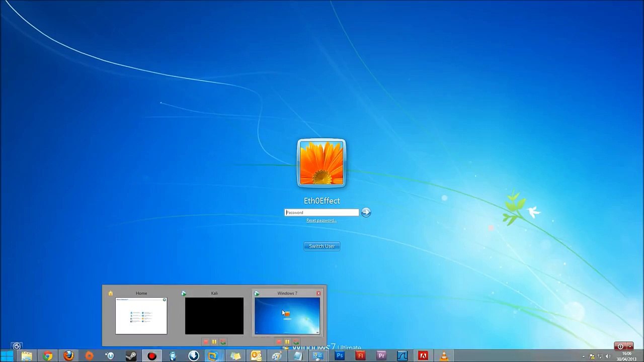Launch Photoshop from the taskbar
Image resolution: width=644 pixels, height=362 pixels.
coord(340,356)
